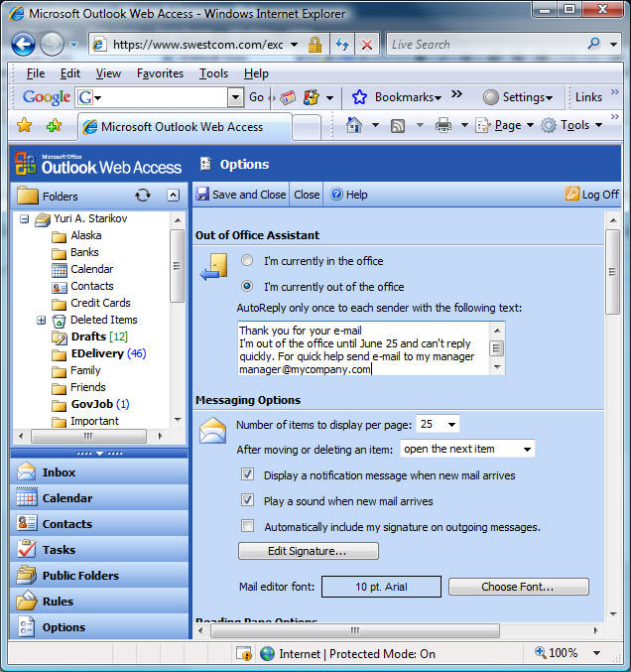Screen dimensions: 631x672
Task: Click Google toolbar Settings button
Action: pyautogui.click(x=518, y=97)
